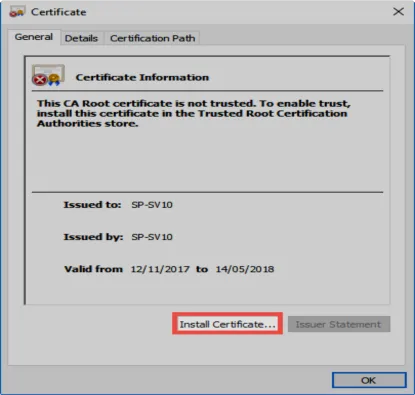
Task: Click the Certificate Information heading
Action: (142, 77)
